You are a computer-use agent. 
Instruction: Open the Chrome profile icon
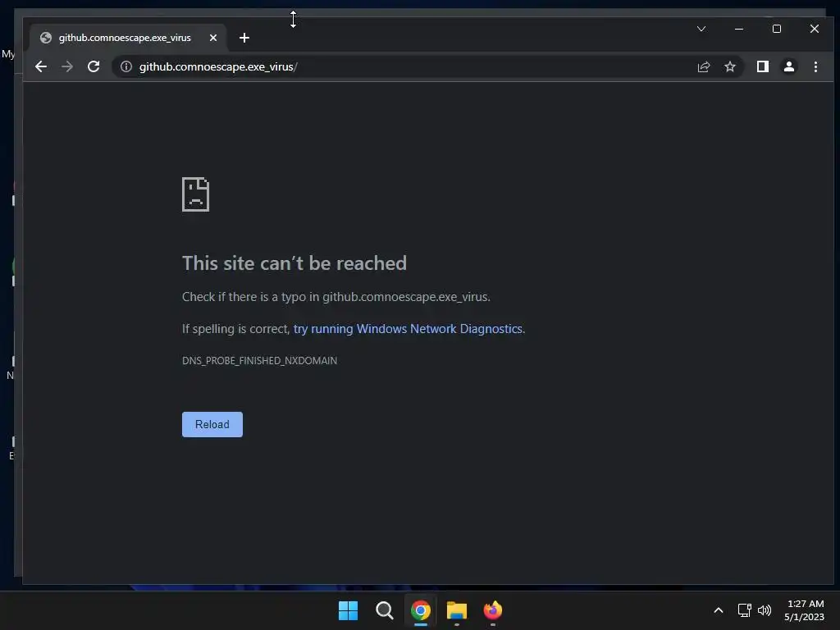tap(788, 66)
